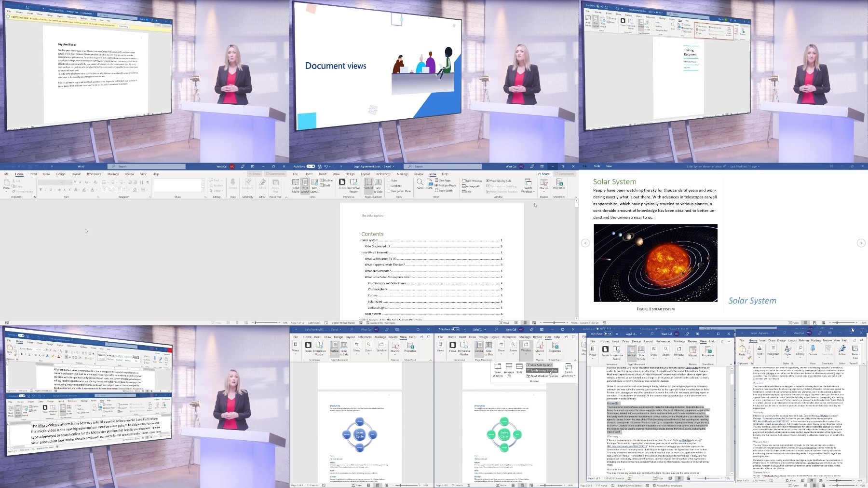The width and height of the screenshot is (868, 488).
Task: Toggle Vertical page movement in Legal Agreement.docx
Action: (x=368, y=185)
